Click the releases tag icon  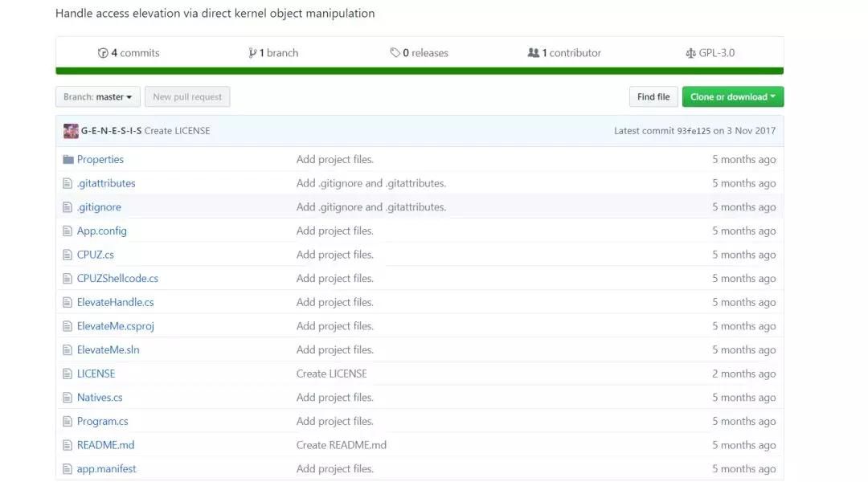pos(395,52)
